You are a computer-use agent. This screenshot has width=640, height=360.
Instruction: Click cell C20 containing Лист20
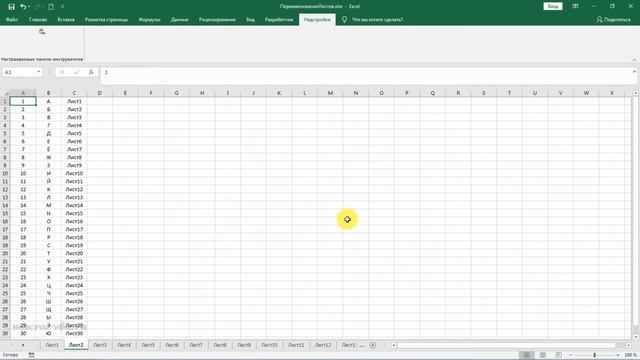click(x=74, y=253)
